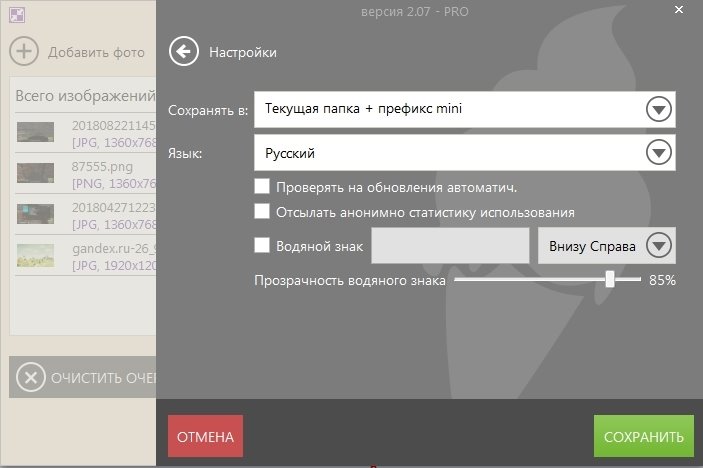
Task: Open the Сохранять в dropdown arrow
Action: (x=658, y=109)
